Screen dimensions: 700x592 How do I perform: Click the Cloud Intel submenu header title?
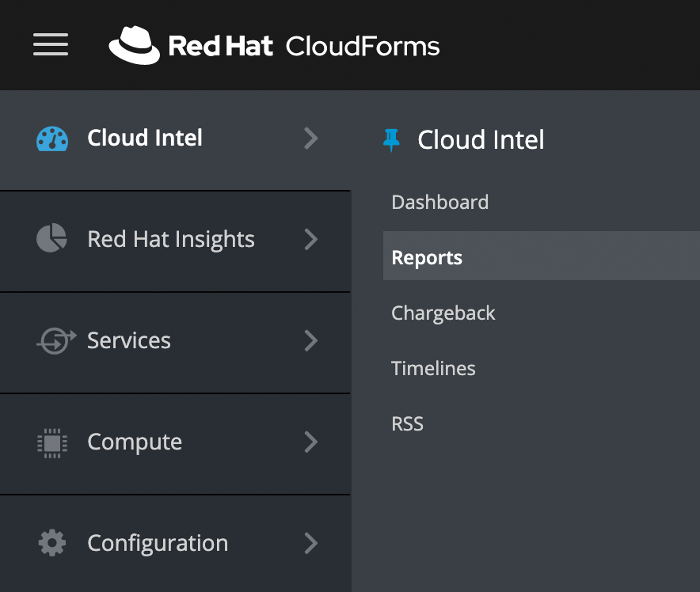[481, 140]
